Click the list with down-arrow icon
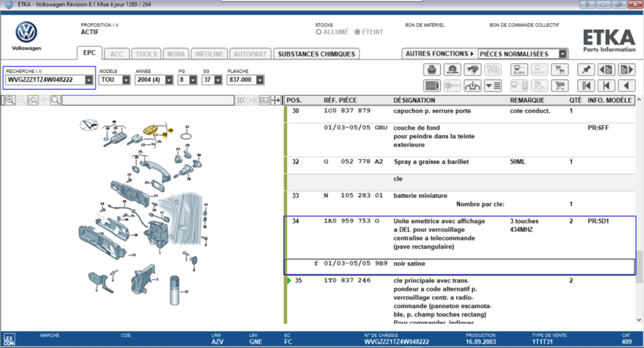Image resolution: width=644 pixels, height=348 pixels. click(493, 86)
